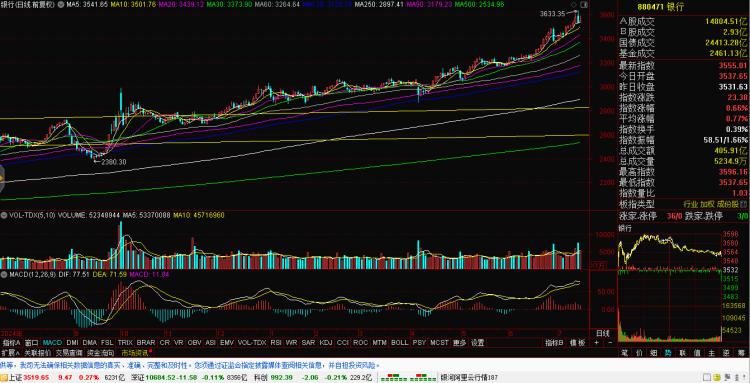Select the 势 intraday trend icon
Screen dimensions: 750x383
point(668,353)
